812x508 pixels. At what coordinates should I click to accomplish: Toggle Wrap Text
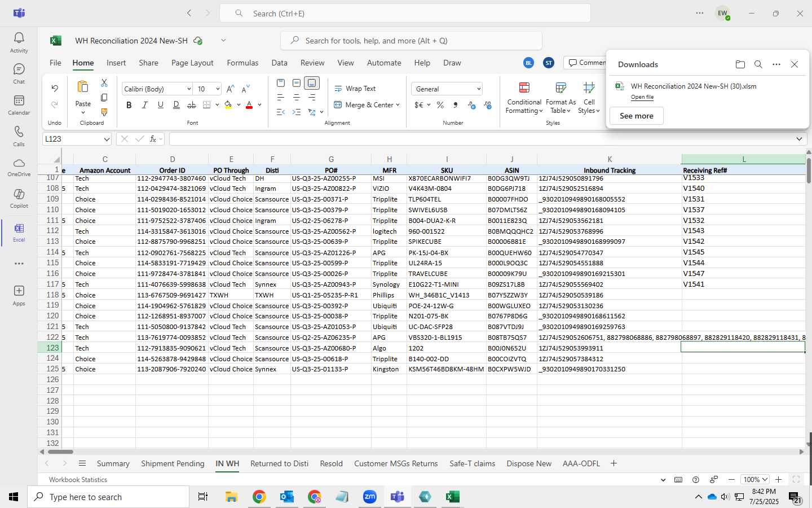pyautogui.click(x=355, y=89)
